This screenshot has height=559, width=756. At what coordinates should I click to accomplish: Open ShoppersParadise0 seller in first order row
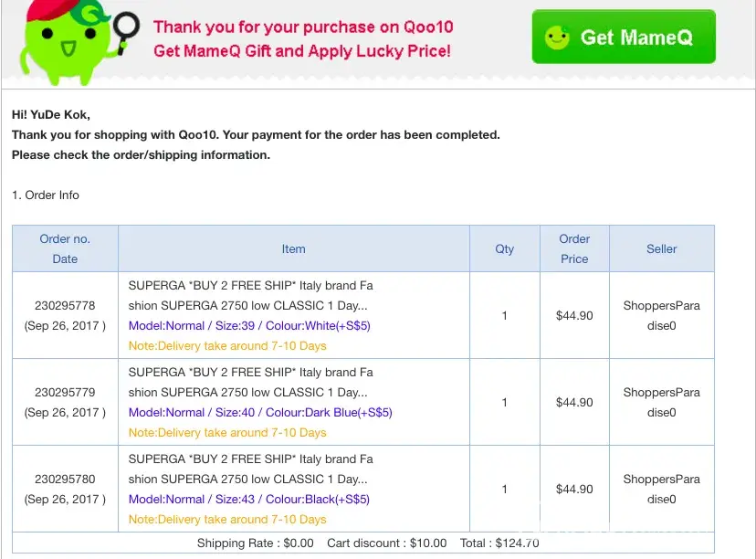coord(661,315)
